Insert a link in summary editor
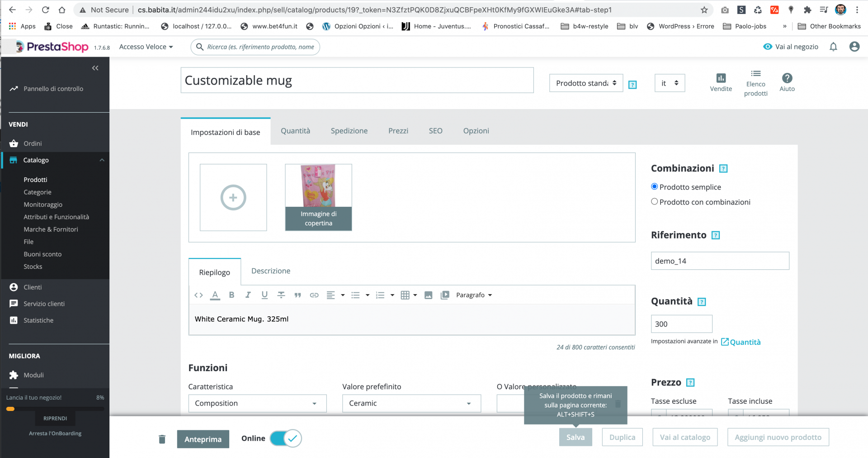The image size is (868, 458). [314, 295]
